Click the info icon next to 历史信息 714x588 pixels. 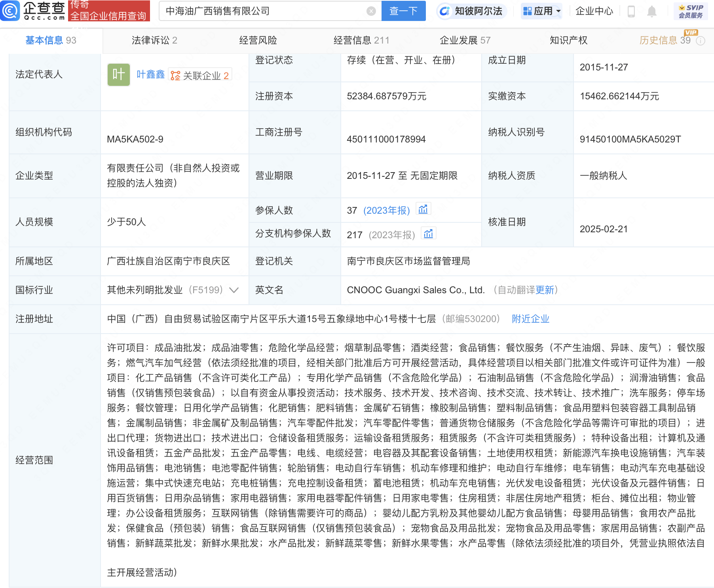pos(701,41)
